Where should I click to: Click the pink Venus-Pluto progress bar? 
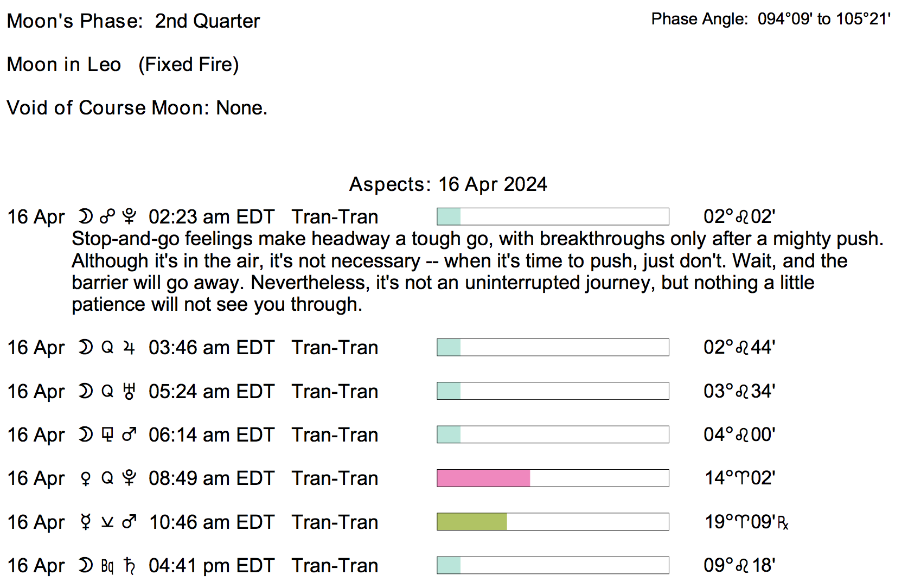pyautogui.click(x=483, y=478)
